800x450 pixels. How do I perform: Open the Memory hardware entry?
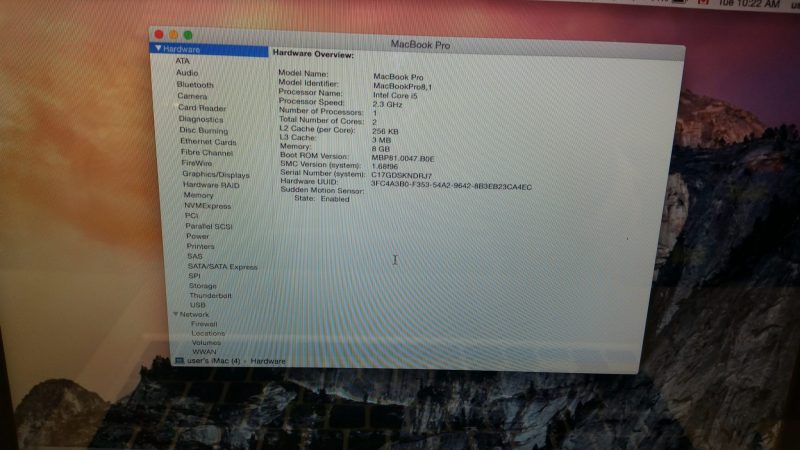click(x=198, y=195)
